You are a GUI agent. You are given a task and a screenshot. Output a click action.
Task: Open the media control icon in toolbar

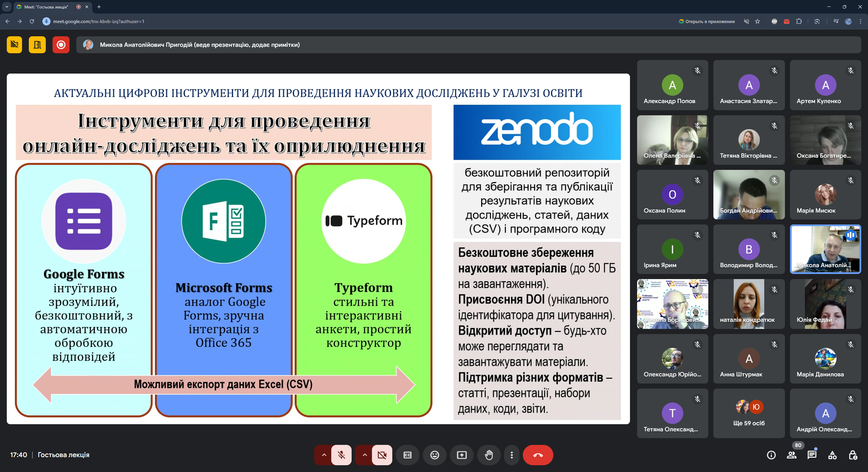point(836,21)
